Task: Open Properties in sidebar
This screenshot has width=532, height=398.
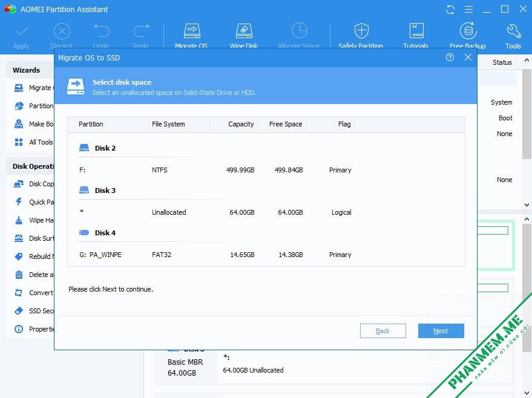Action: click(33, 329)
